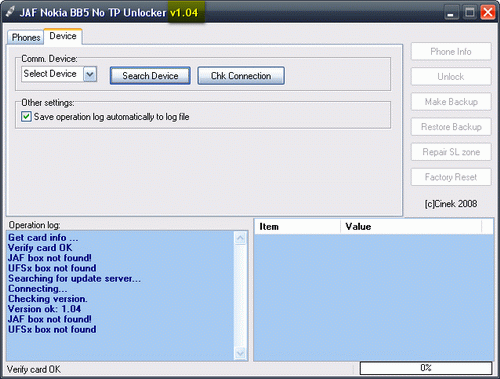Viewport: 500px width, 379px height.
Task: Switch to the Phones tab
Action: click(26, 37)
